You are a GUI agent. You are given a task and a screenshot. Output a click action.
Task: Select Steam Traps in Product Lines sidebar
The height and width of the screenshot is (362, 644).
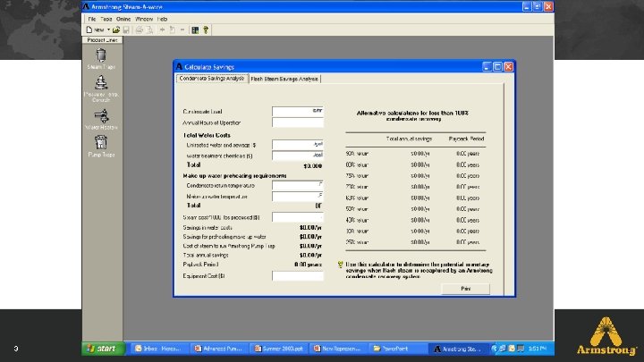click(x=101, y=59)
